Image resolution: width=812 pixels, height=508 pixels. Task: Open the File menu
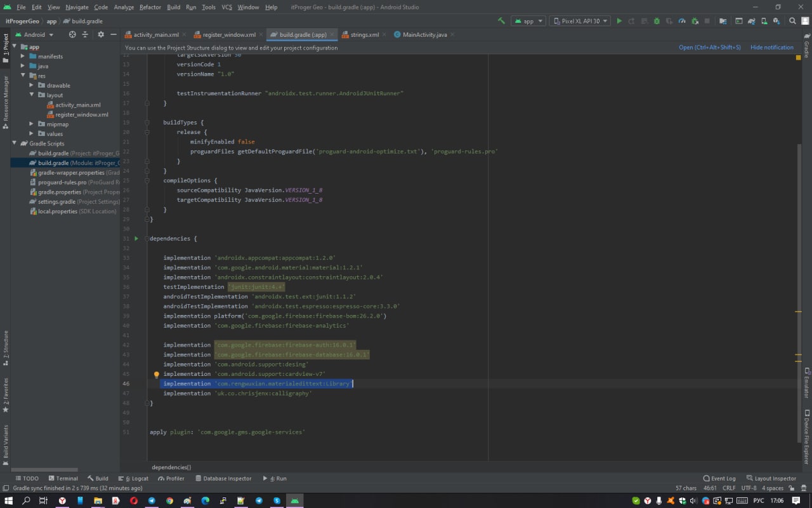click(21, 7)
